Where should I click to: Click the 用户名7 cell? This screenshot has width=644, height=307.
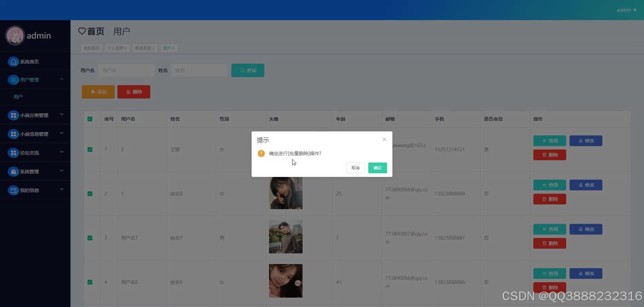(129, 238)
